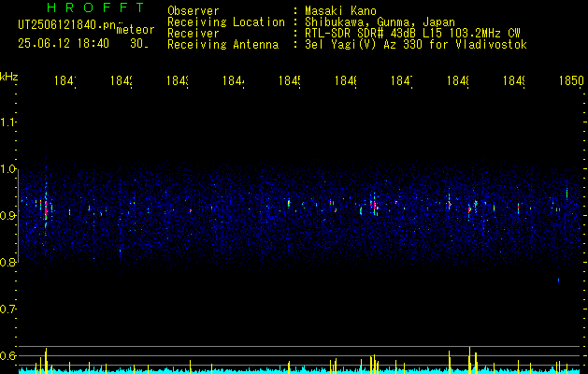
Task: Click the 0.8 frequency axis label
Action: 7,262
